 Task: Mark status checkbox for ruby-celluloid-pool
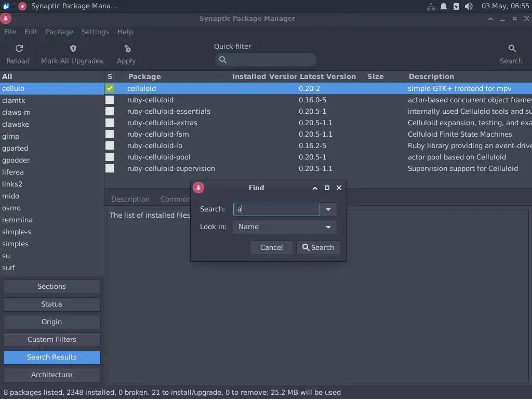(x=110, y=157)
